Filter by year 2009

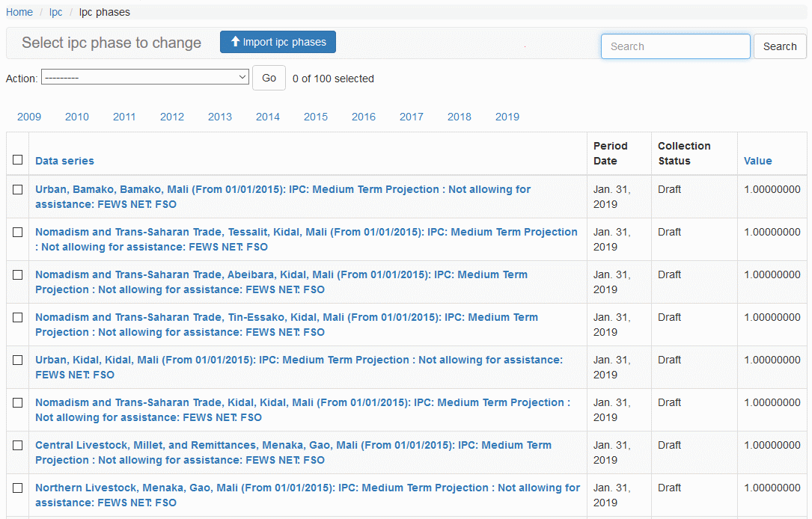(29, 117)
